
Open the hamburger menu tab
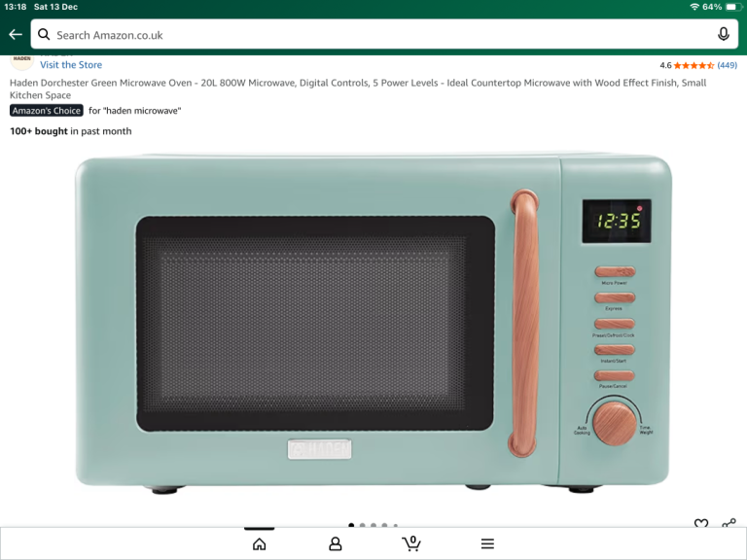coord(487,543)
